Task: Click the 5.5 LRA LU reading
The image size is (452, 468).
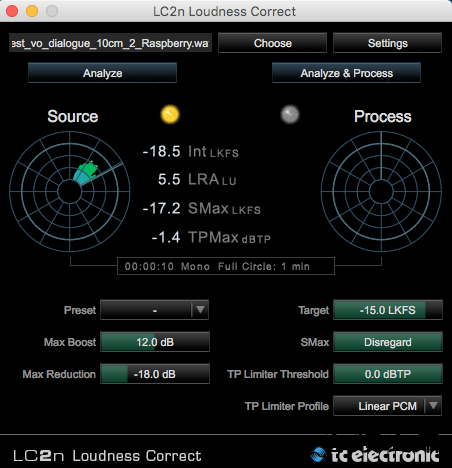Action: click(x=197, y=180)
